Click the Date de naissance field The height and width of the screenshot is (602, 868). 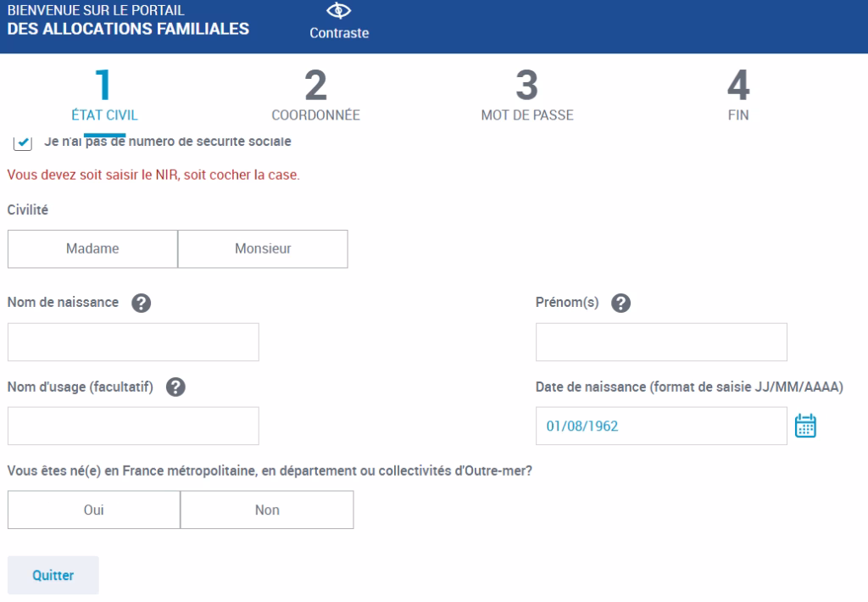tap(661, 426)
